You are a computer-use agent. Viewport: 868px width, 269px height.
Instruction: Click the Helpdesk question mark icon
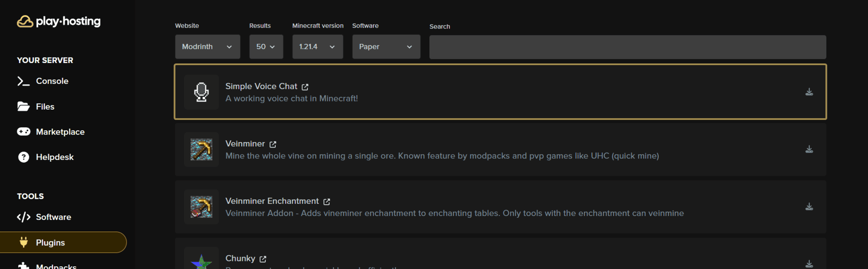pyautogui.click(x=24, y=157)
